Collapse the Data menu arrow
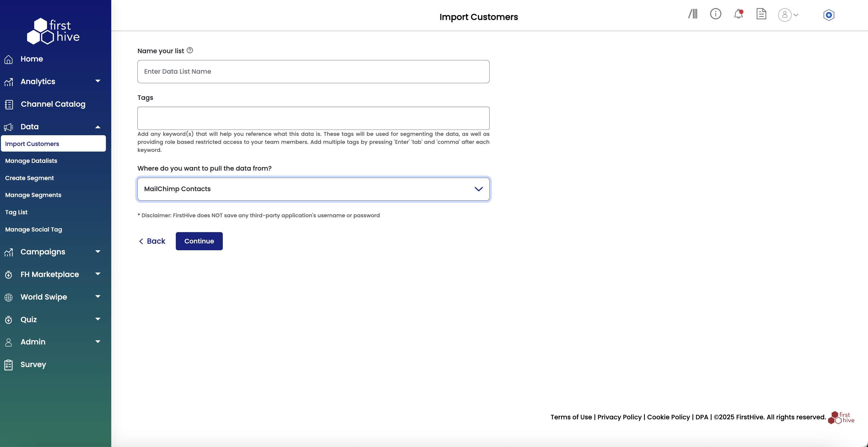Screen dimensions: 868x447 [98, 127]
